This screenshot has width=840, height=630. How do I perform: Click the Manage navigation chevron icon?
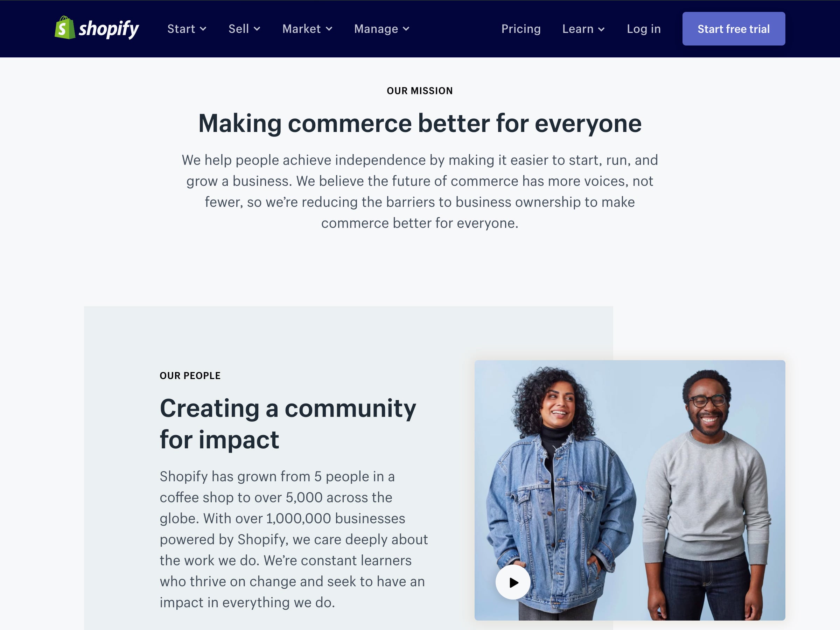click(405, 29)
